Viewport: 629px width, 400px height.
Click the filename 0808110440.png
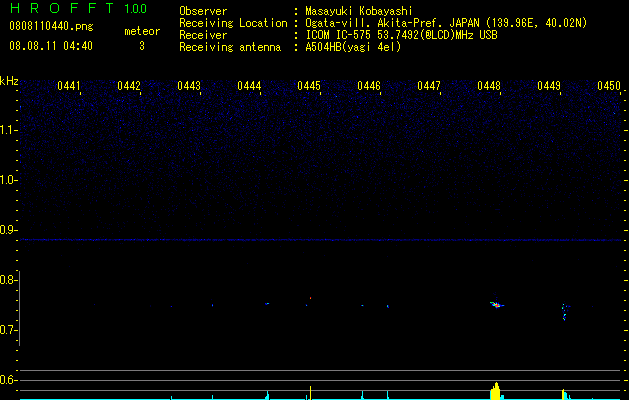(51, 26)
